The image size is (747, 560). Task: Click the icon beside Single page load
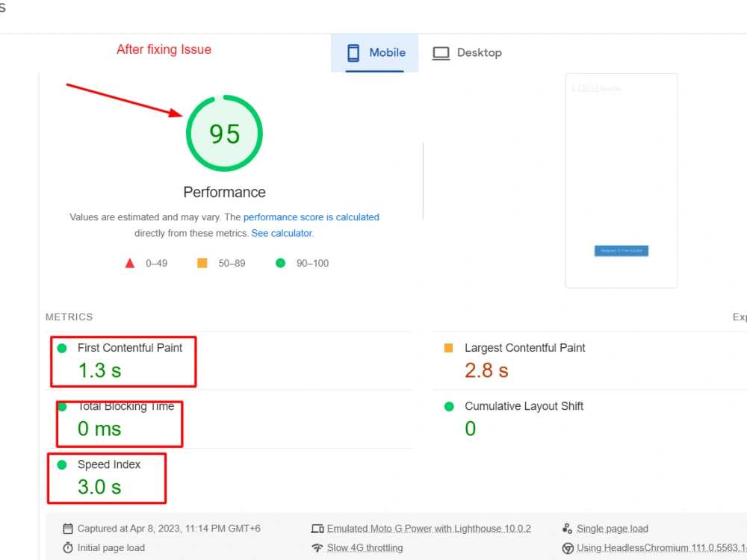567,529
